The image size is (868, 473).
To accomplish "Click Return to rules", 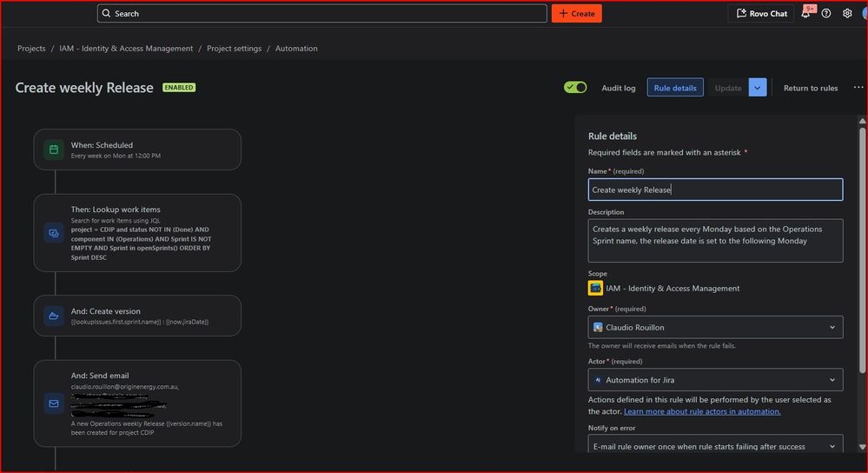I will (x=811, y=88).
